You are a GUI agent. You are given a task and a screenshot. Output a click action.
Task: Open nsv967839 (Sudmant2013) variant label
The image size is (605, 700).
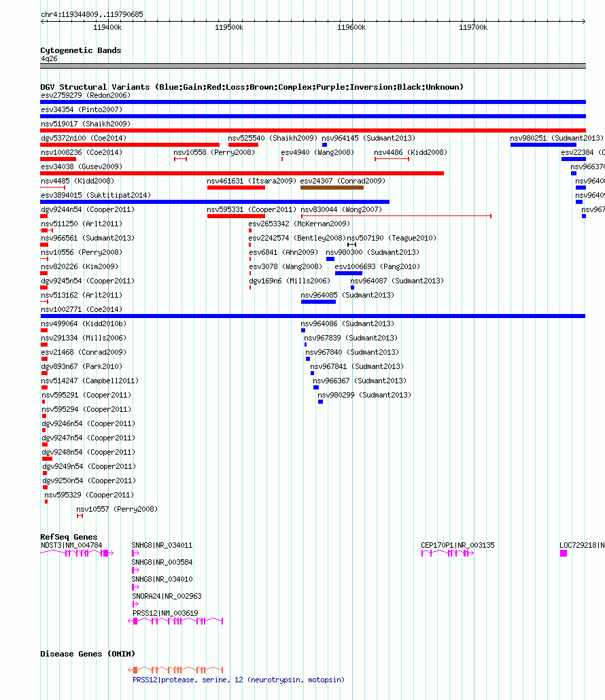point(351,338)
